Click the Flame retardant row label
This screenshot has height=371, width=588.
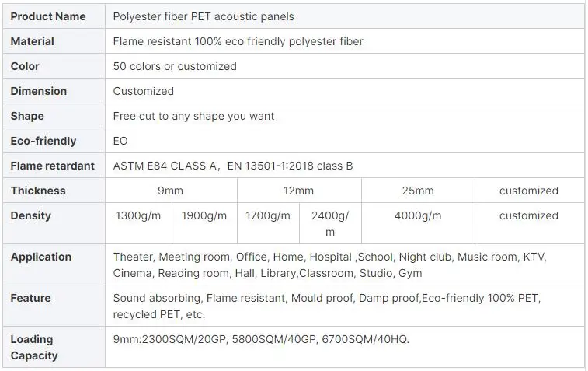(53, 166)
